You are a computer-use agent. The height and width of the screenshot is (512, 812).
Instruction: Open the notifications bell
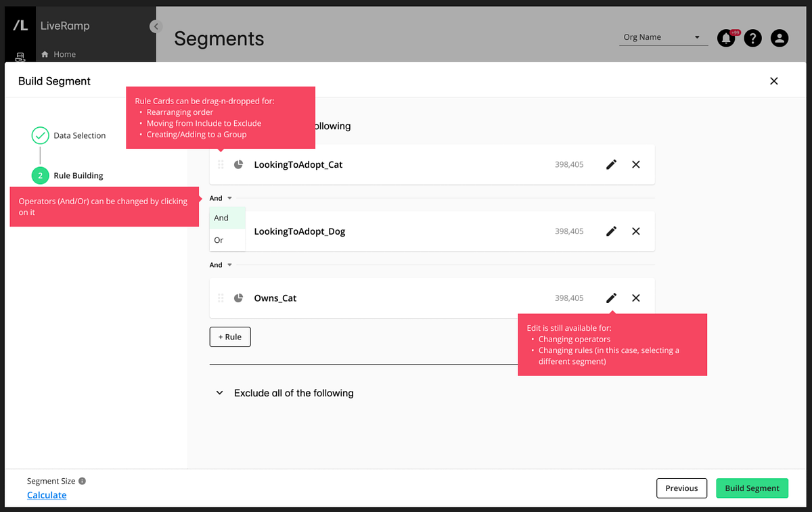pyautogui.click(x=726, y=38)
